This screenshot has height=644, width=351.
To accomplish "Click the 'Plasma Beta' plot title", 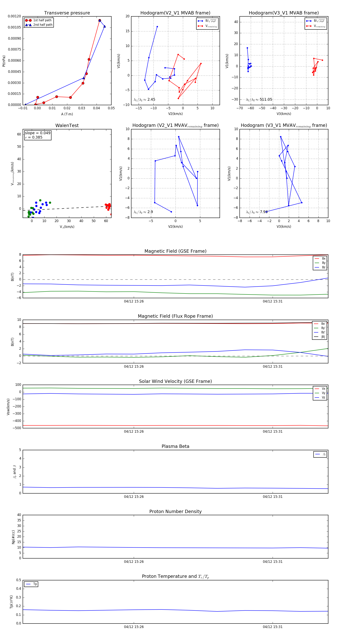I will [175, 447].
